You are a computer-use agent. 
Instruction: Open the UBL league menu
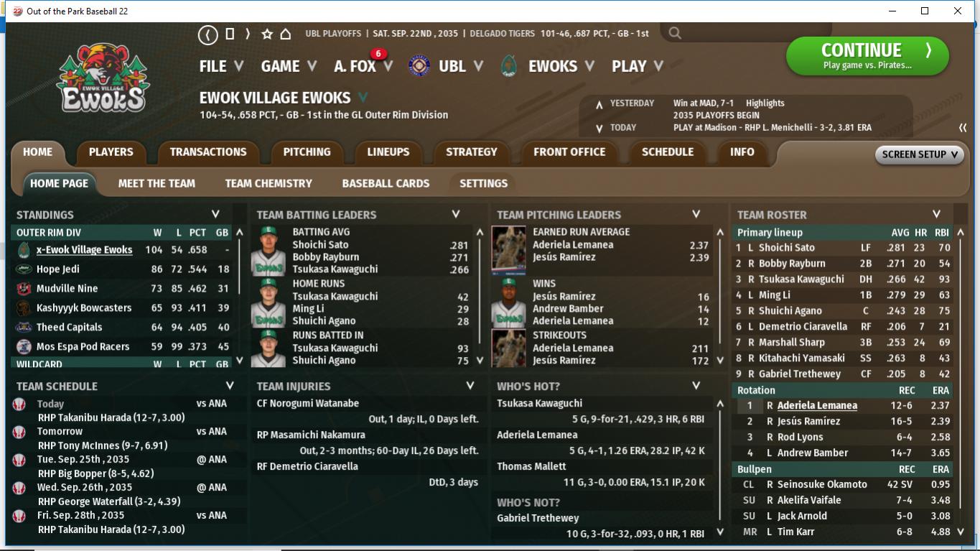[x=461, y=66]
